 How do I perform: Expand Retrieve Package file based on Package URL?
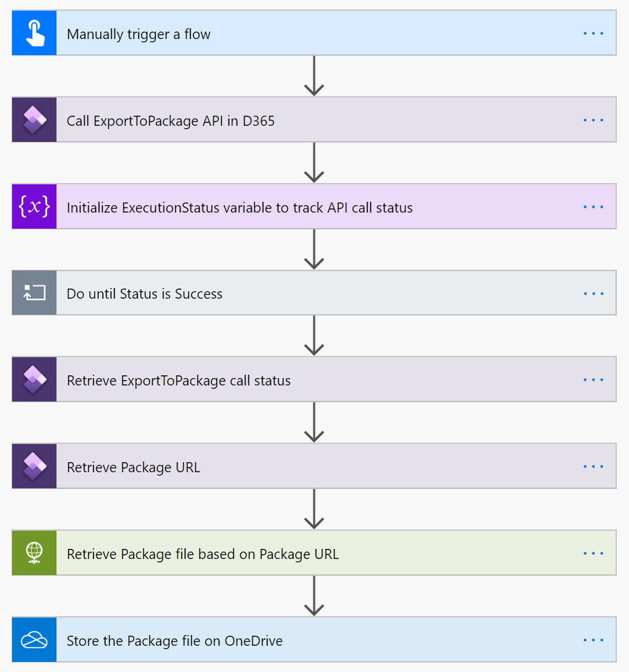(x=202, y=554)
